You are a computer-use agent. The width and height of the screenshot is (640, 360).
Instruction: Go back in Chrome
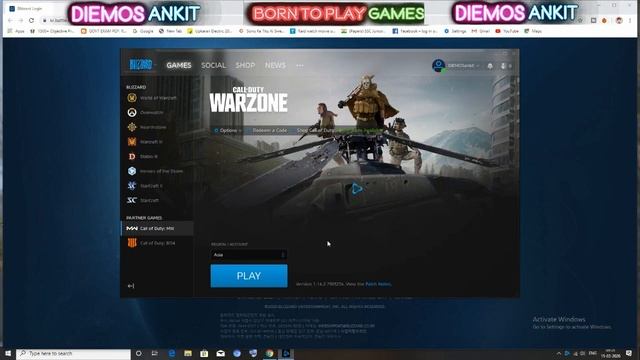[x=10, y=20]
